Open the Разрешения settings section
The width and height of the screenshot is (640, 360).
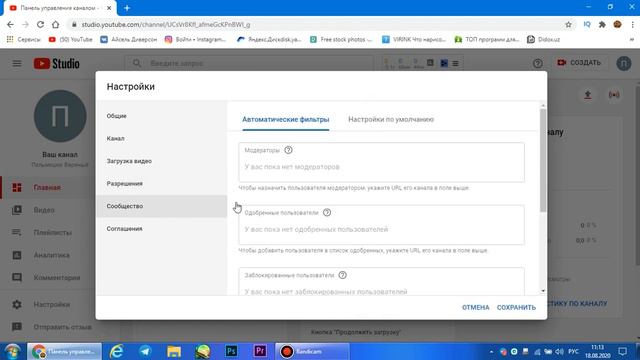coord(162,184)
